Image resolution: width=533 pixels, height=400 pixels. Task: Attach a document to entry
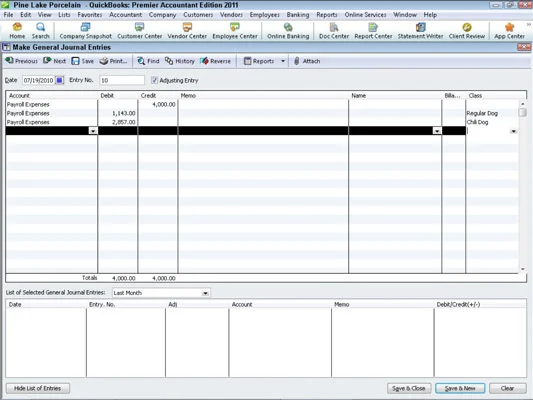[x=307, y=61]
